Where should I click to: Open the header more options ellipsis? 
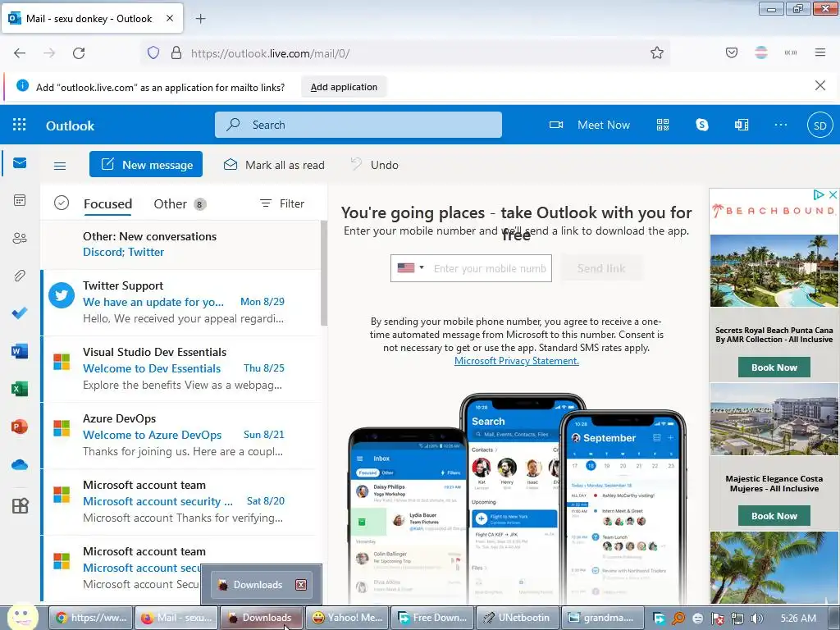pyautogui.click(x=781, y=125)
